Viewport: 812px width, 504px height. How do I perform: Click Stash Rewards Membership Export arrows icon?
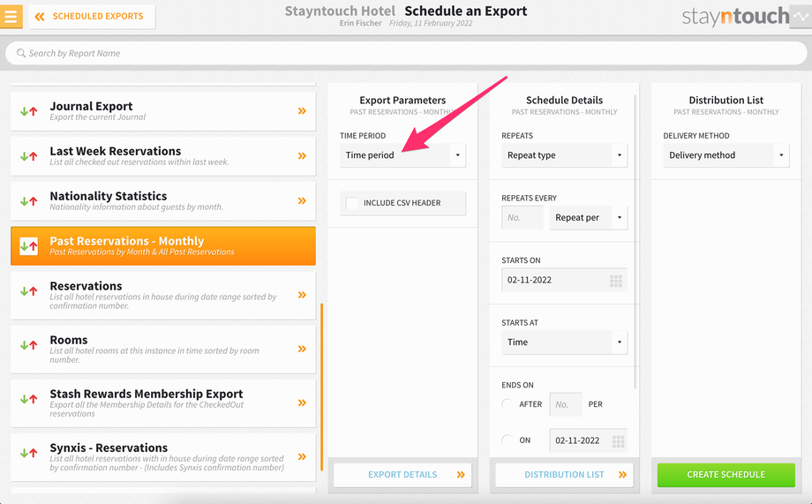point(28,399)
